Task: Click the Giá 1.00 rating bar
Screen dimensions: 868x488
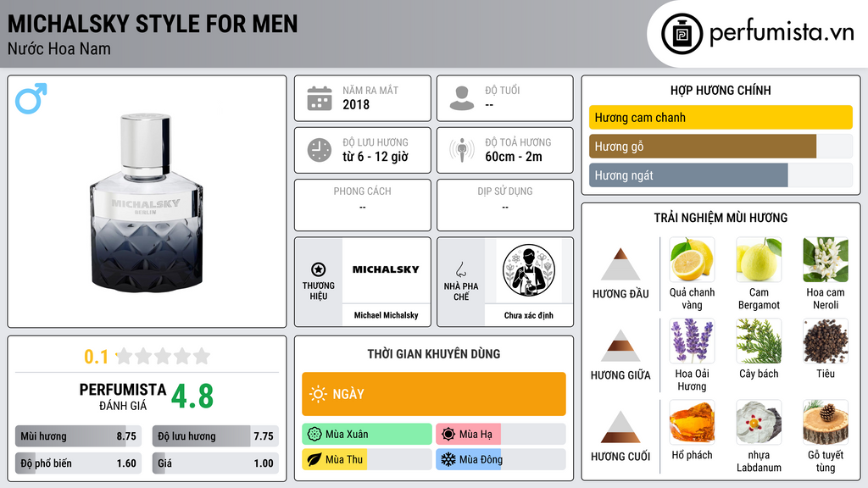Action: click(215, 463)
